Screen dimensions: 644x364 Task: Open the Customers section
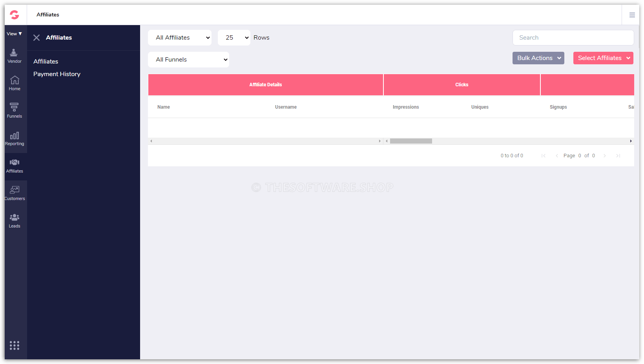point(15,192)
